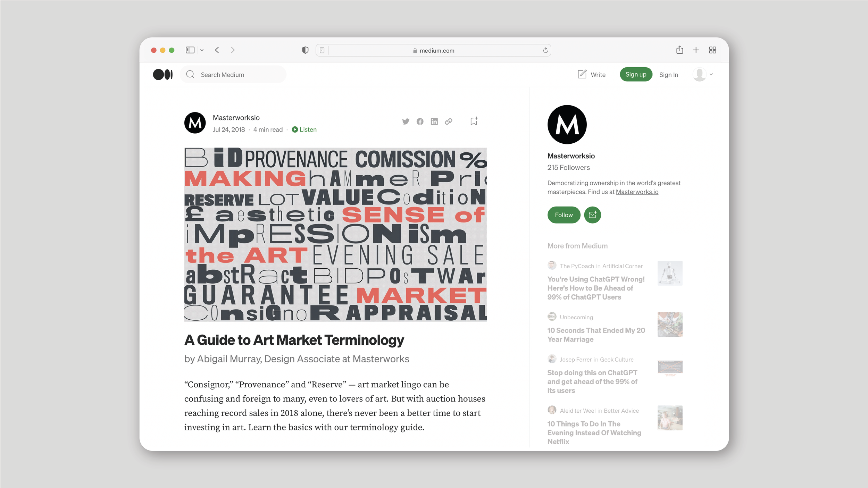Screen dimensions: 868x488
Task: Expand sidebar options chevron
Action: pyautogui.click(x=202, y=50)
